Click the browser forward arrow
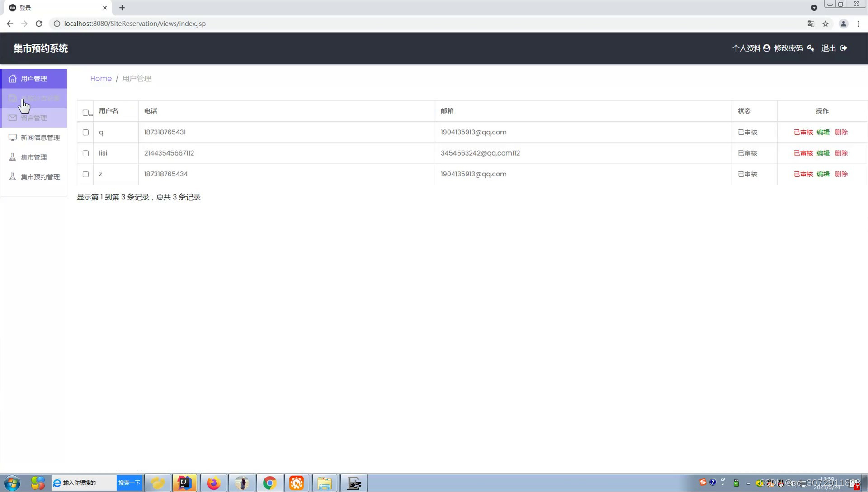This screenshot has width=868, height=492. tap(24, 24)
